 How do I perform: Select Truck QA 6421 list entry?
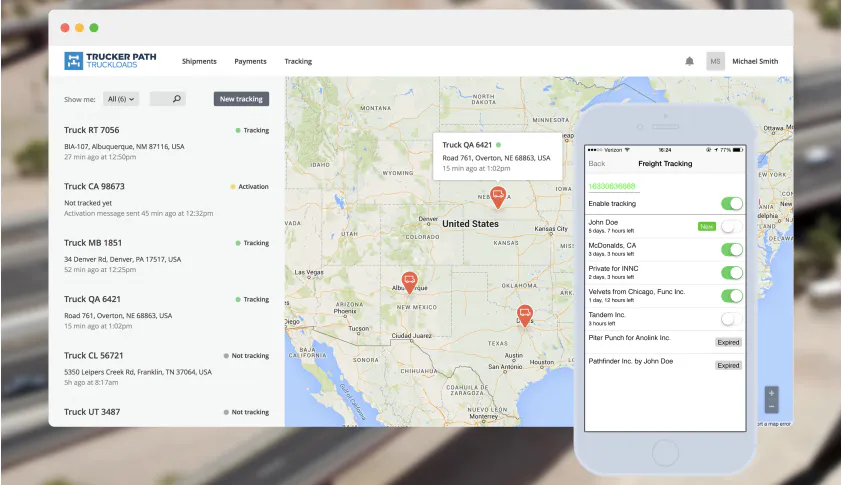click(x=166, y=312)
